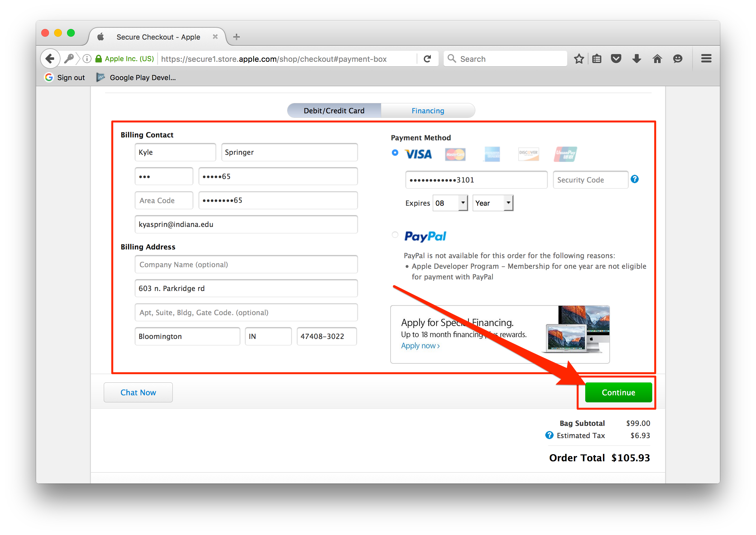Click Security Code help question icon

pos(634,179)
